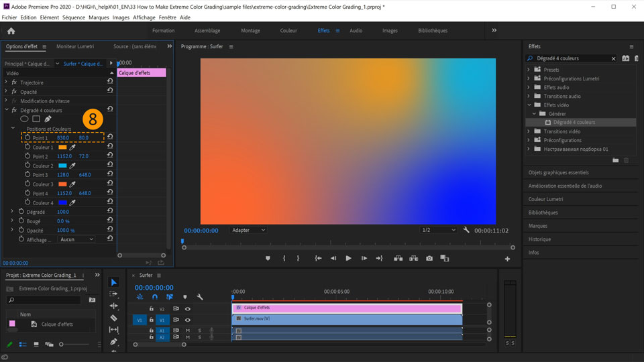Click the Couleur 1 eyedropper icon
Viewport: 644px width, 362px height.
click(x=72, y=147)
